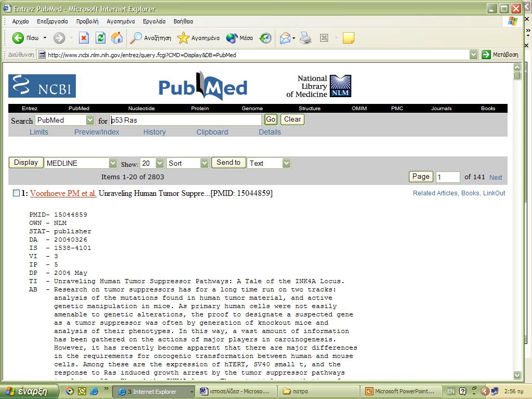532x399 pixels.
Task: Expand quick launch chevron on the taskbar
Action: [106, 389]
